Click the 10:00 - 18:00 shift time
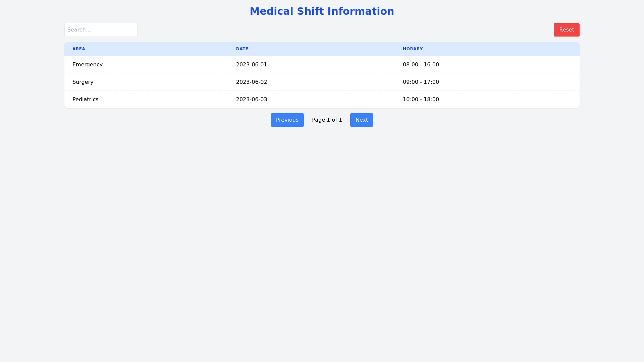This screenshot has width=644, height=362. point(421,100)
